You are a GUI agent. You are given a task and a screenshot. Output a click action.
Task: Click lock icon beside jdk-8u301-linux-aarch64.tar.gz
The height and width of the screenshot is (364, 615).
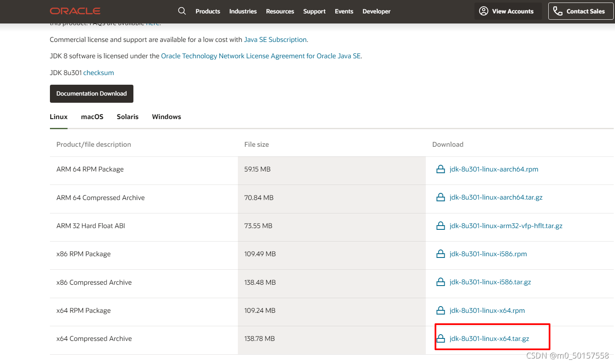click(x=440, y=197)
